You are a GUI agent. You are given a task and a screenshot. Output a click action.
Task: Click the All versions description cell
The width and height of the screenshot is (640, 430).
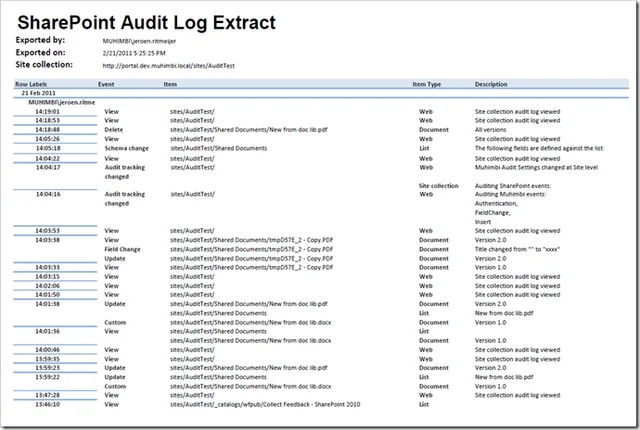pyautogui.click(x=490, y=130)
